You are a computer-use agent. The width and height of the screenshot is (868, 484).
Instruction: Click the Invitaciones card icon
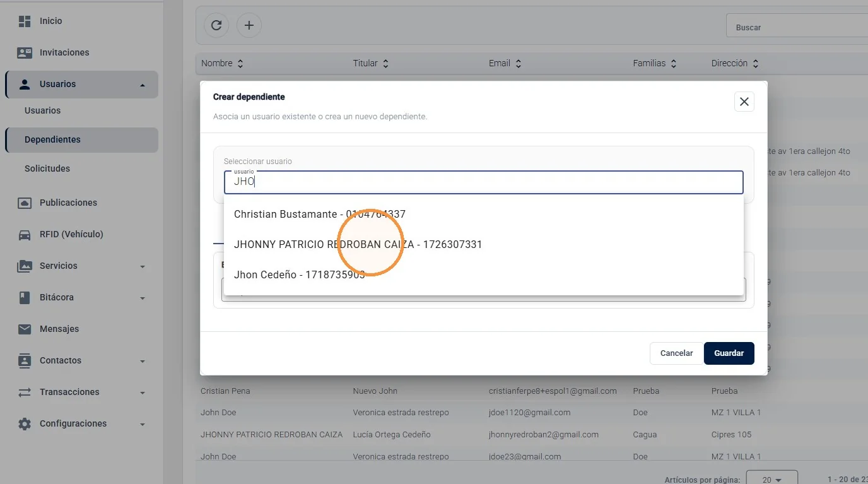[25, 52]
